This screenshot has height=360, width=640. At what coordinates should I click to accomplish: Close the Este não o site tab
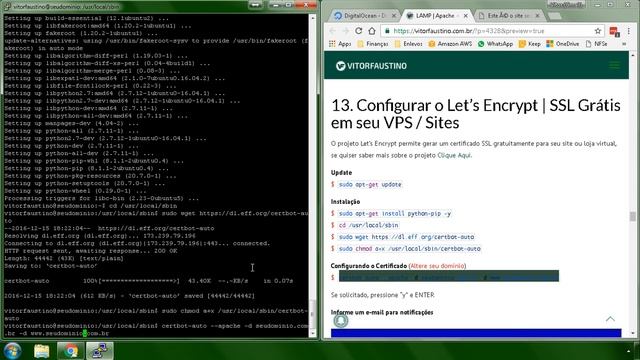pyautogui.click(x=538, y=16)
